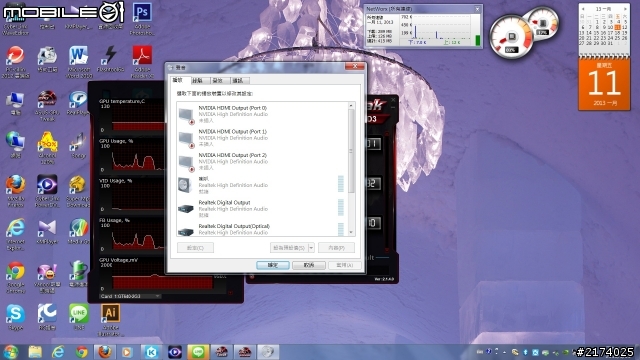This screenshot has width=640, height=360.
Task: Open Windows Explorer from the taskbar
Action: 35,352
